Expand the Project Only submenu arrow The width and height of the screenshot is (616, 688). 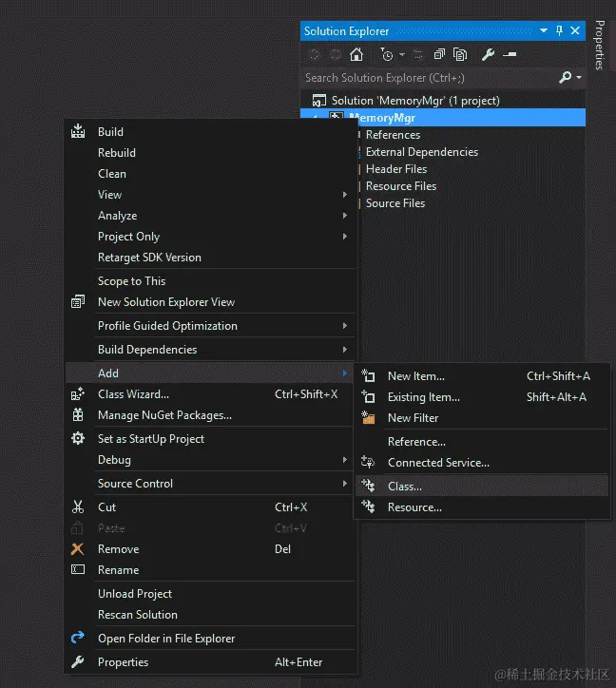pos(345,237)
